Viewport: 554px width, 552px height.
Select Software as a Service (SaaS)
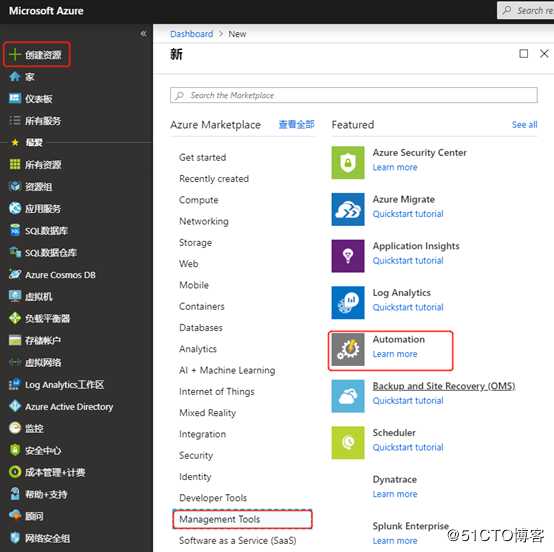(x=237, y=541)
